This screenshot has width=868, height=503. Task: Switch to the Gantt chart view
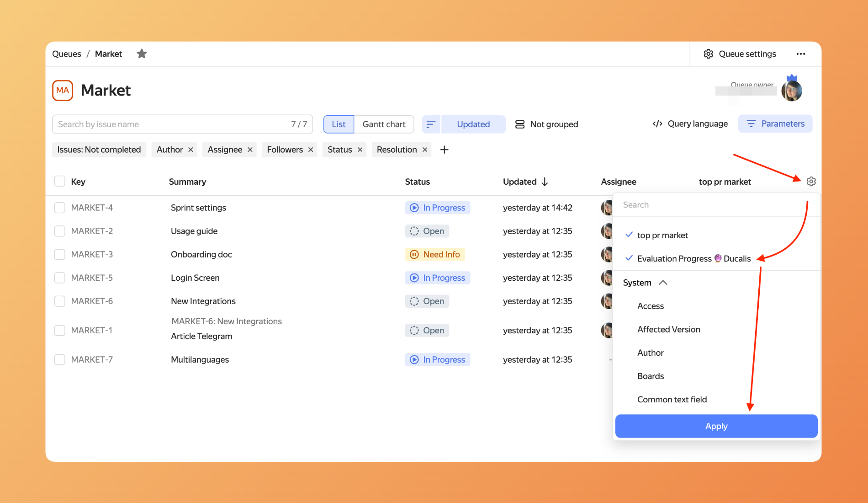pyautogui.click(x=384, y=124)
